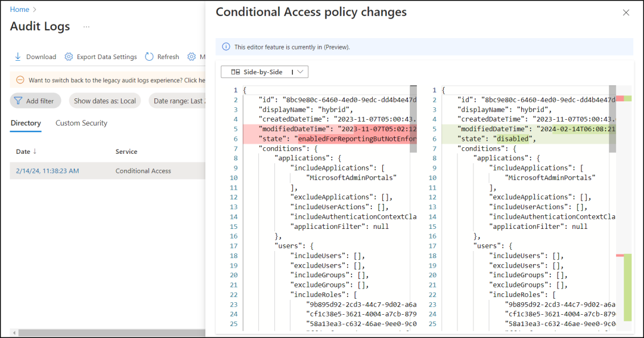Click "MicrosoftAdminPortals" in the right pane
644x338 pixels.
[550, 178]
